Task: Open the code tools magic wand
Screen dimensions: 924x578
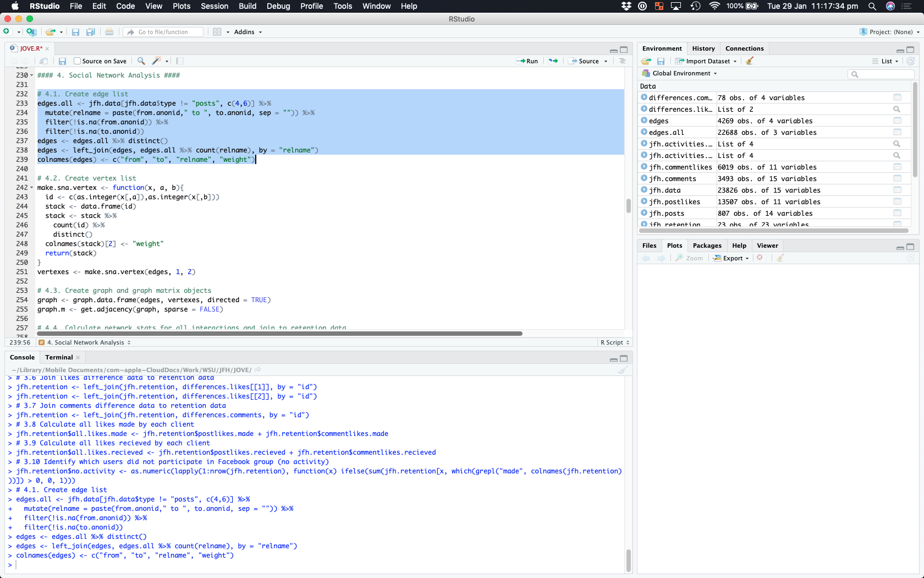Action: (157, 61)
